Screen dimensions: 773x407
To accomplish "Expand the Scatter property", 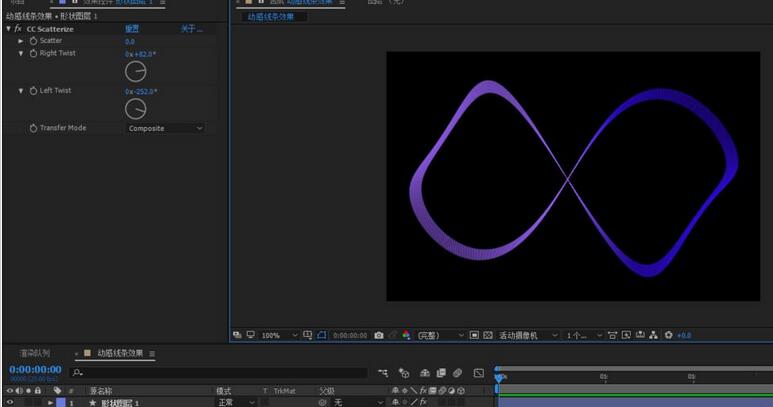I will point(21,41).
